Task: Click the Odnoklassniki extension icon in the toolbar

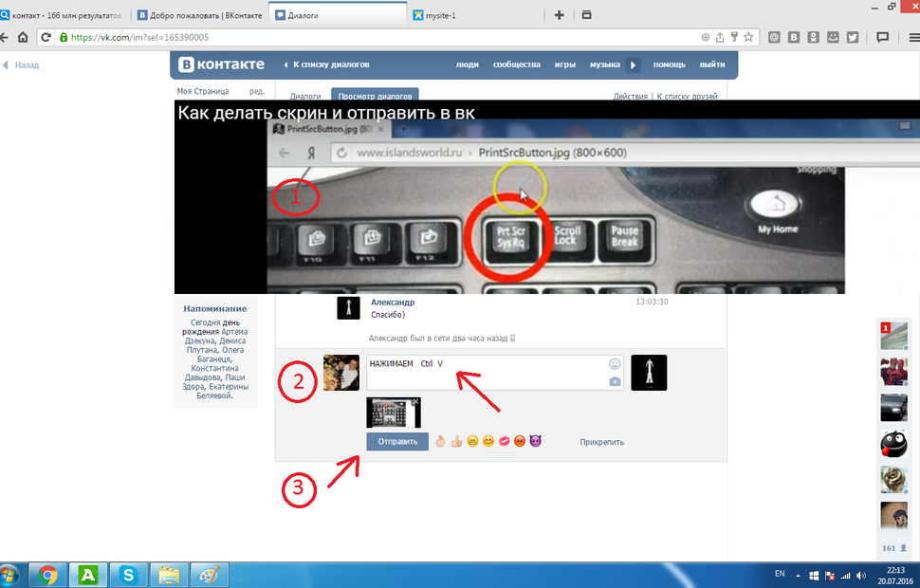Action: (813, 38)
